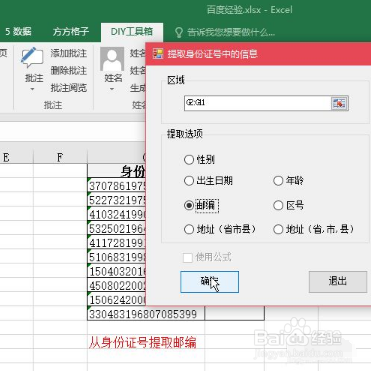Screen dimensions: 371x371
Task: Open the DIY工具箱 ribbon tab
Action: tap(132, 32)
